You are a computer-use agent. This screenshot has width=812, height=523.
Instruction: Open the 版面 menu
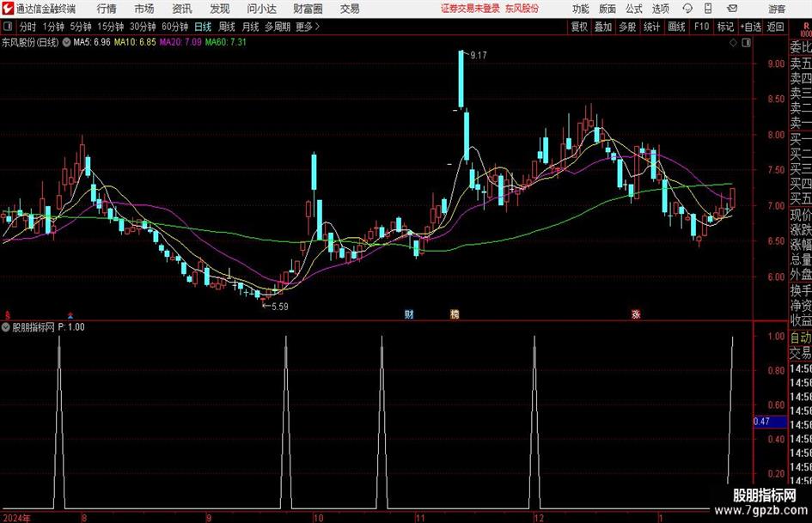pos(607,9)
